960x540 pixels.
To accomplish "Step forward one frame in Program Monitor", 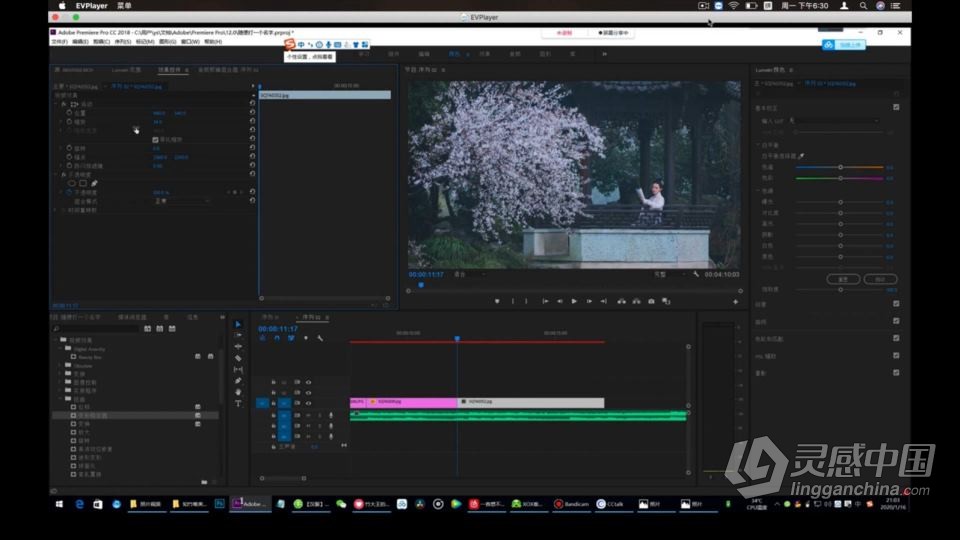I will tap(589, 301).
